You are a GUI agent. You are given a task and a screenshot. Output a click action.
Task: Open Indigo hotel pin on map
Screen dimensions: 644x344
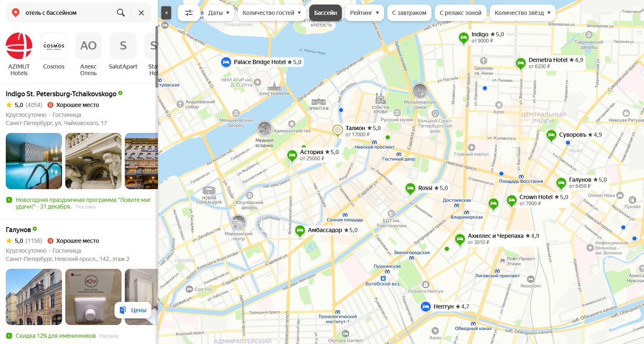464,38
